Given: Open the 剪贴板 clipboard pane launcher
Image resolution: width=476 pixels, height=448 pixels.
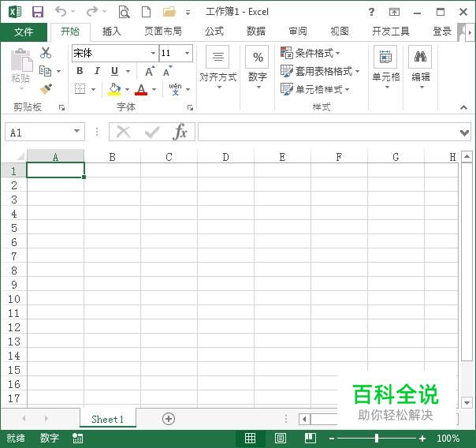Looking at the screenshot, I should (62, 107).
